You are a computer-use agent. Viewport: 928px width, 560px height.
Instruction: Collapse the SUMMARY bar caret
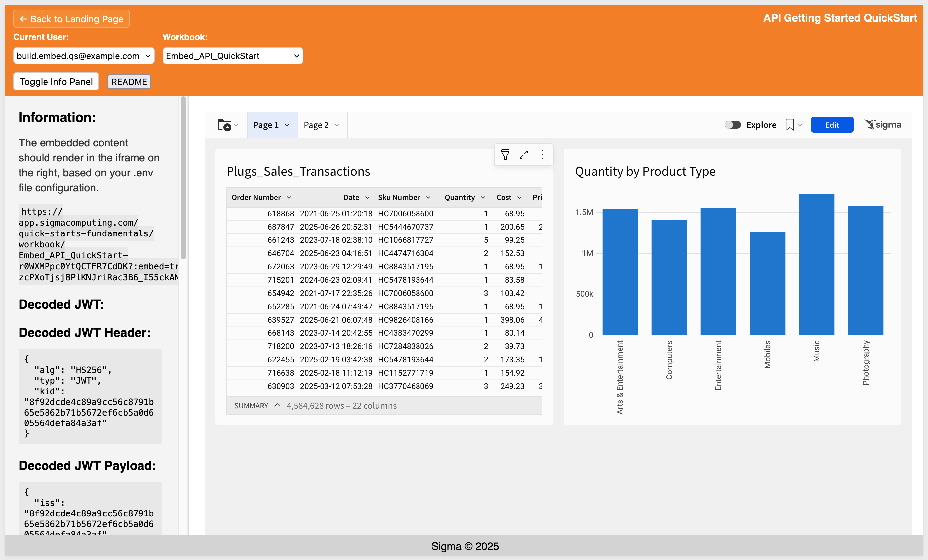[x=278, y=405]
